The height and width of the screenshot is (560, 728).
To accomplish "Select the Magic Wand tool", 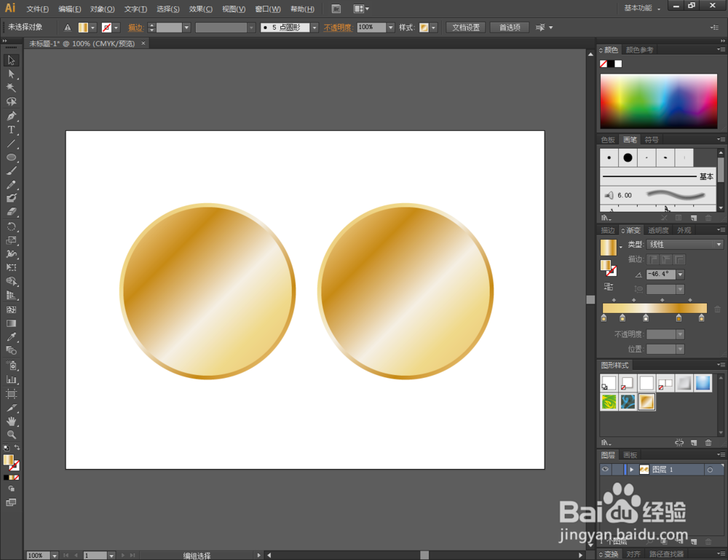I will [x=11, y=88].
